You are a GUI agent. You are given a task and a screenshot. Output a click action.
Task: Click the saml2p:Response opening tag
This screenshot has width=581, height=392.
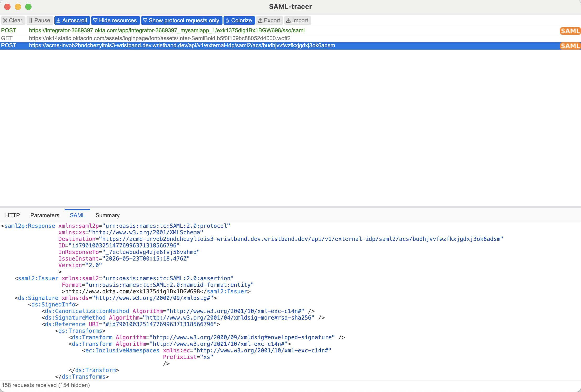[x=28, y=226]
